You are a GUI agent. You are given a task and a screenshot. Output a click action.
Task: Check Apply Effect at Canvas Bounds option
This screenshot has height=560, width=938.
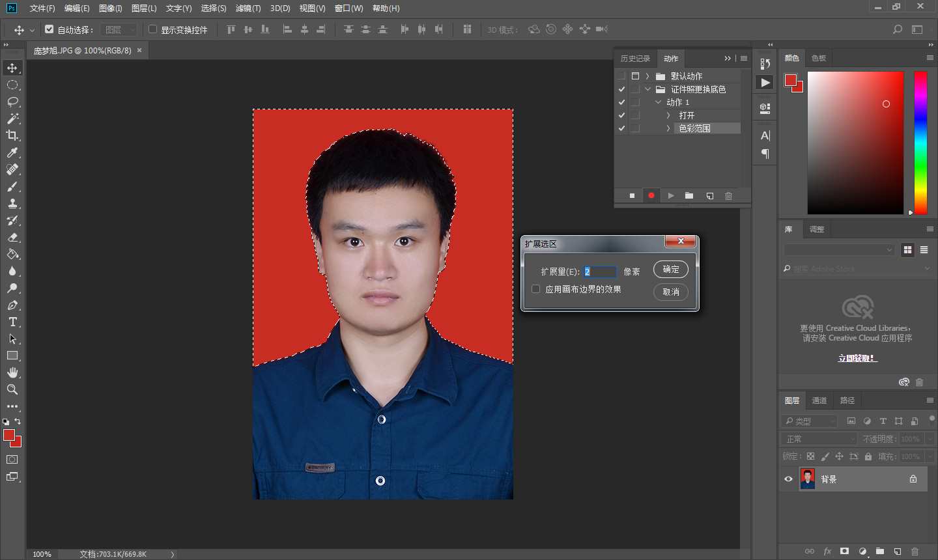pos(536,289)
